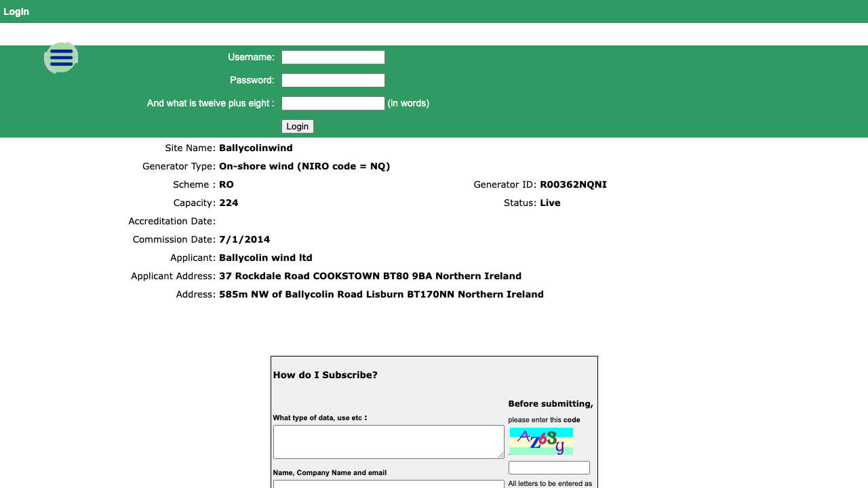Click the Applicant Ballycolin wind ltd text
This screenshot has width=868, height=488.
(265, 258)
